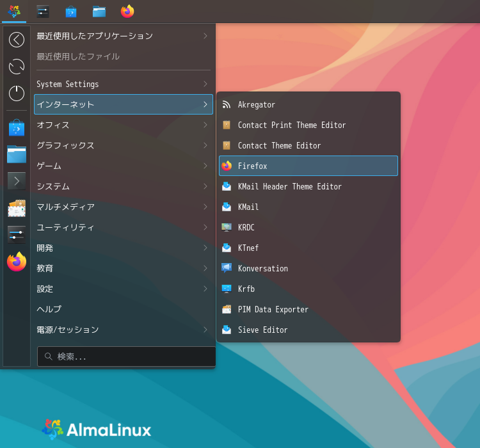This screenshot has width=480, height=448.
Task: Open the file manager in the top panel
Action: [x=99, y=12]
